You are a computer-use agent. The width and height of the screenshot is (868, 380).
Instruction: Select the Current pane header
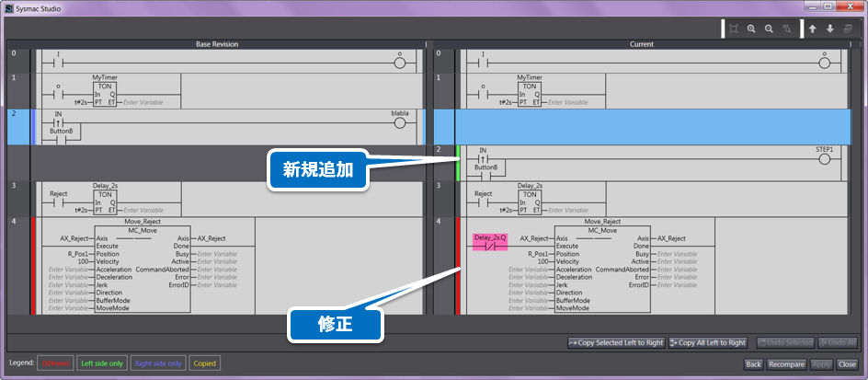coord(642,44)
